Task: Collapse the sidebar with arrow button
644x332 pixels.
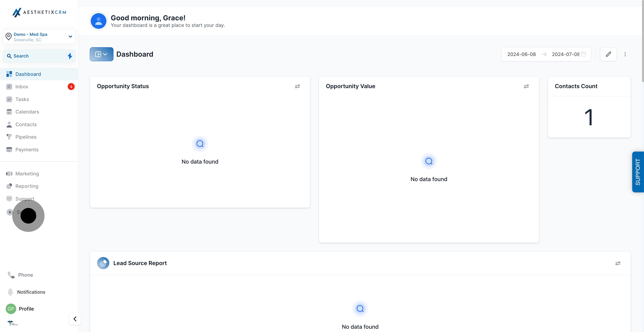Action: [x=75, y=319]
